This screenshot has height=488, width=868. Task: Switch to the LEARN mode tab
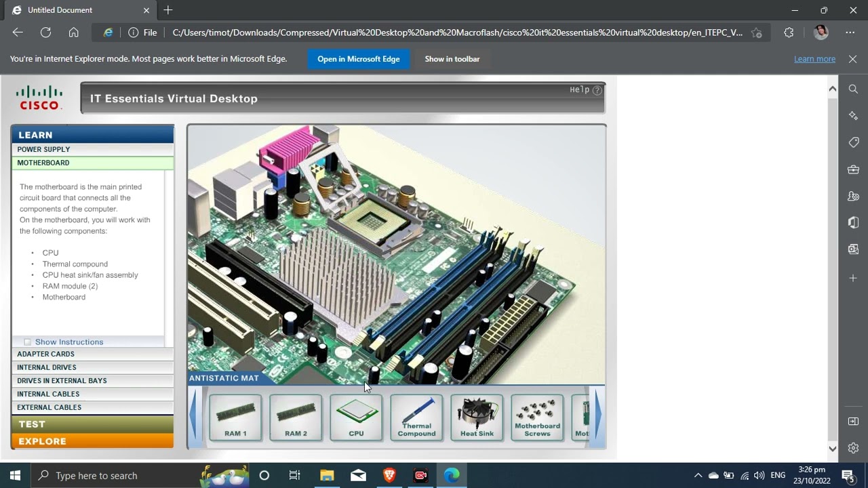point(92,134)
